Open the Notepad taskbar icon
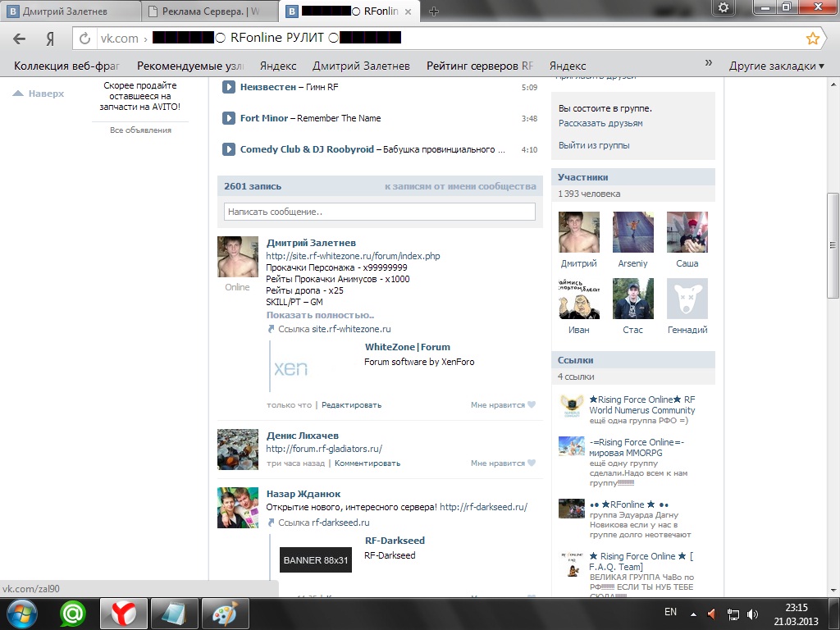The width and height of the screenshot is (840, 630). click(x=175, y=614)
